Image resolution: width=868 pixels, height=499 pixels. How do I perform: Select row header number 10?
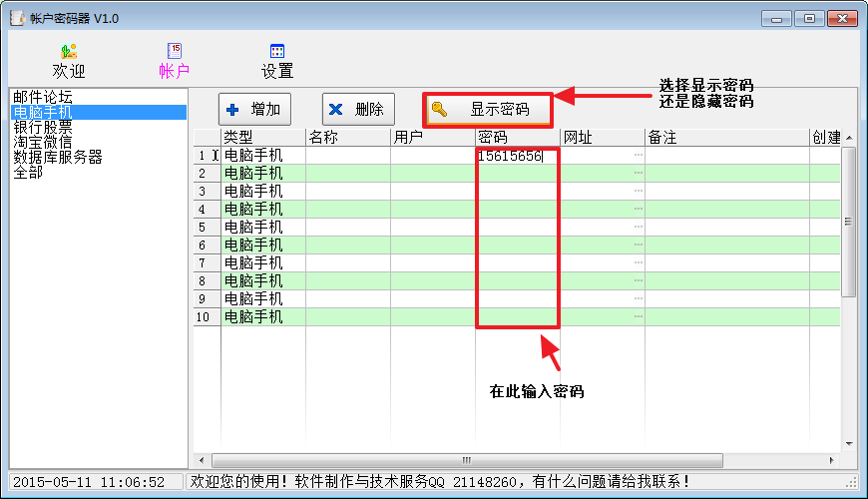[x=208, y=316]
